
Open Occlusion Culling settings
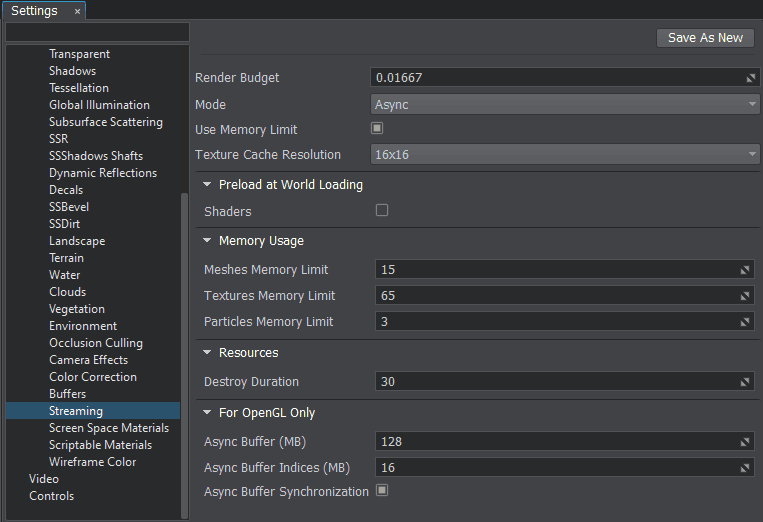point(96,343)
